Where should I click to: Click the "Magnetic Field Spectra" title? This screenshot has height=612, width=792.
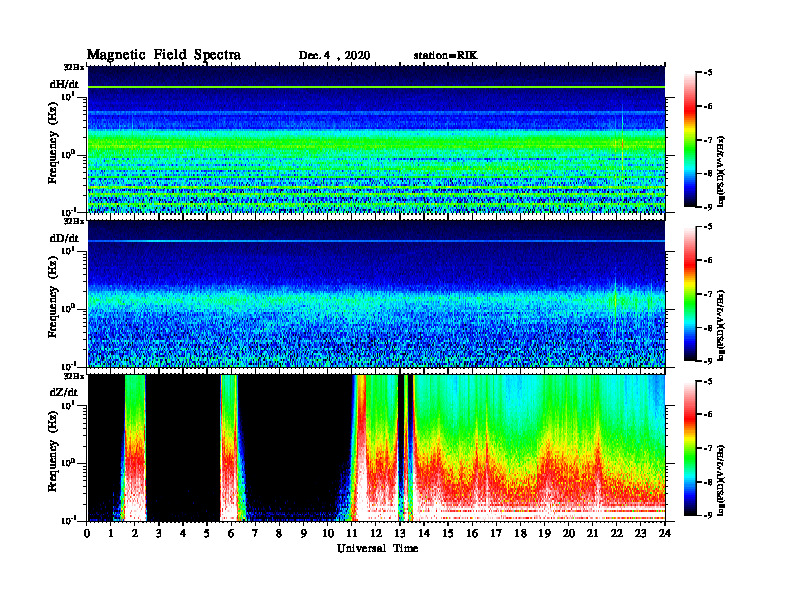tap(164, 55)
